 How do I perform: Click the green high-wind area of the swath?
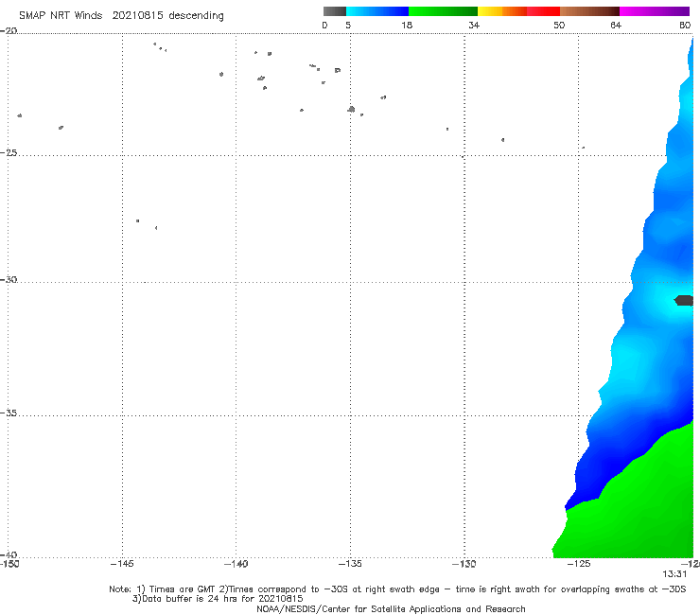tap(643, 509)
